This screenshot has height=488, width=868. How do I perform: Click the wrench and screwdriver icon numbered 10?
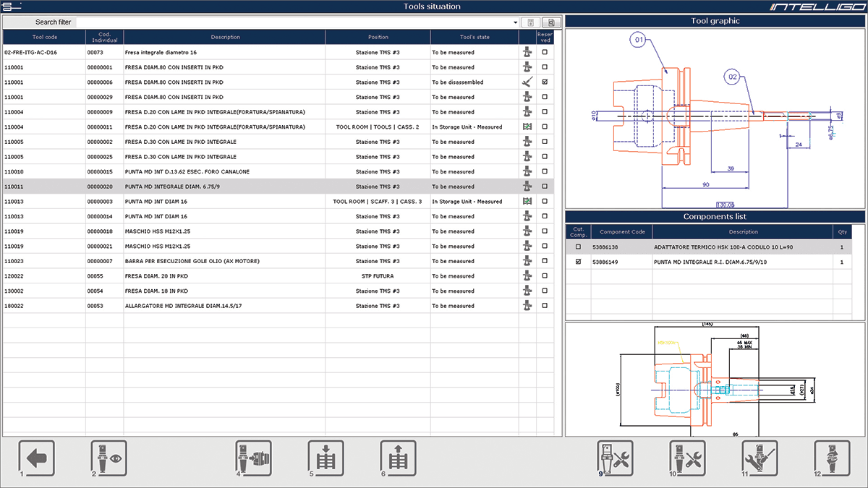coord(687,458)
